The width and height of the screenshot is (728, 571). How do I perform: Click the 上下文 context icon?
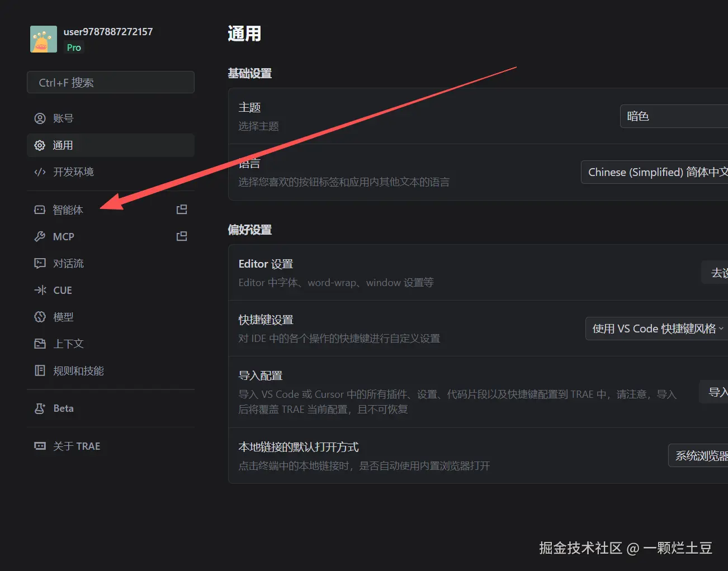[x=40, y=344]
